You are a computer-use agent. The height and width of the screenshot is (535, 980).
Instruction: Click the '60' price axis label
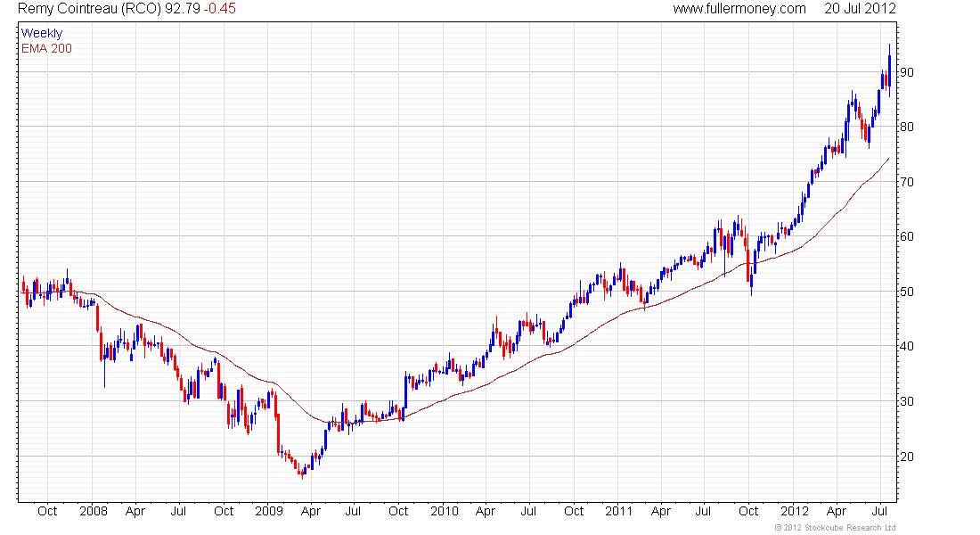[x=906, y=236]
